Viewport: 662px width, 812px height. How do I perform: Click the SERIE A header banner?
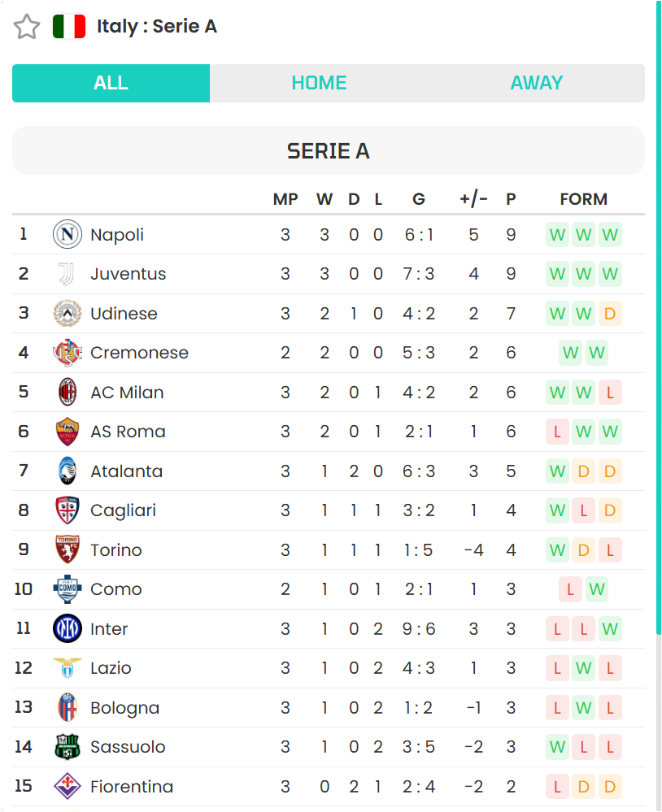point(329,150)
